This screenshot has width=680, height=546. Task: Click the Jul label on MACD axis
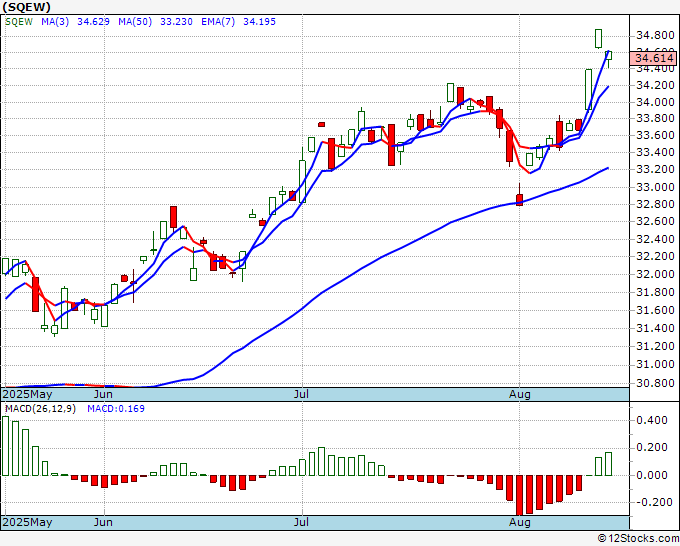tap(301, 522)
